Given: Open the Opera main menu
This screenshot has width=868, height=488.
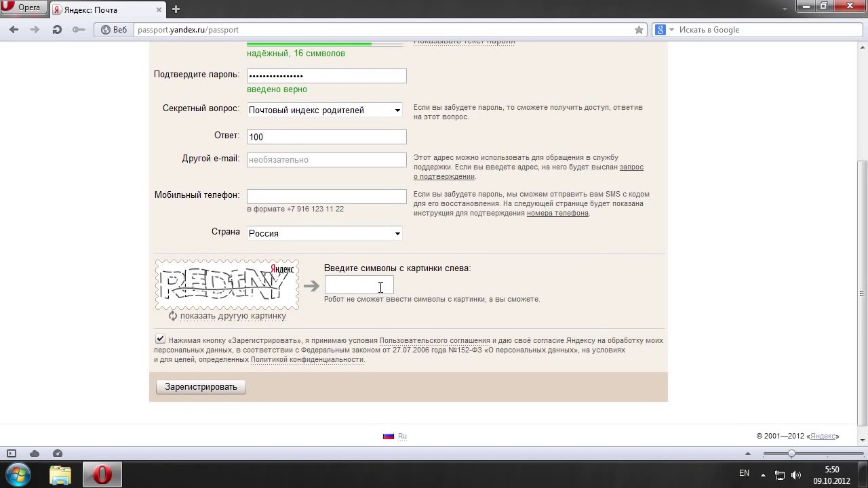Looking at the screenshot, I should click(x=24, y=8).
